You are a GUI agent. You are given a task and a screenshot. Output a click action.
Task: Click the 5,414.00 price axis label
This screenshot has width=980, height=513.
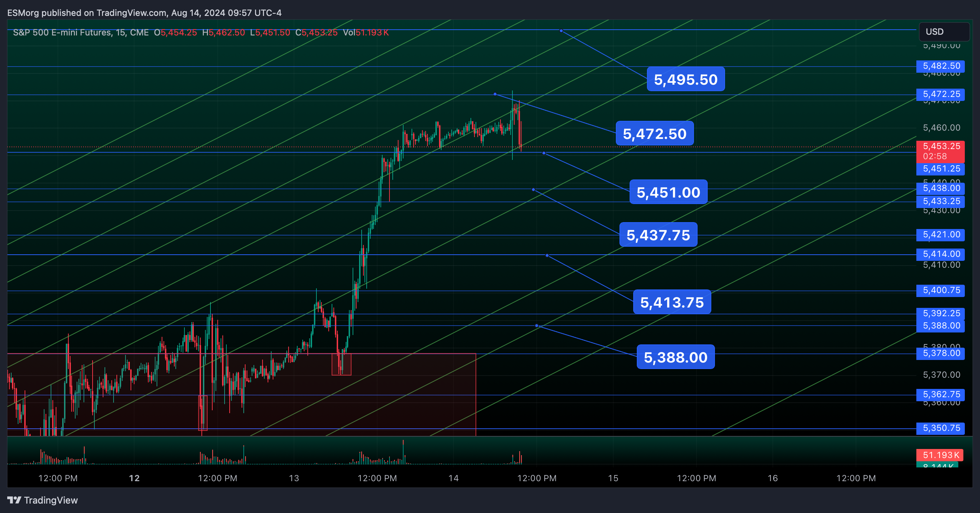[x=941, y=254]
